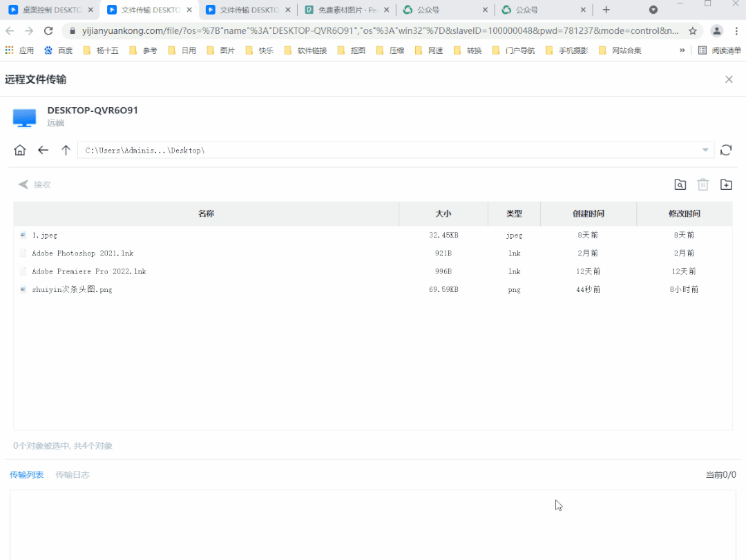
Task: Click the search files icon
Action: 680,184
